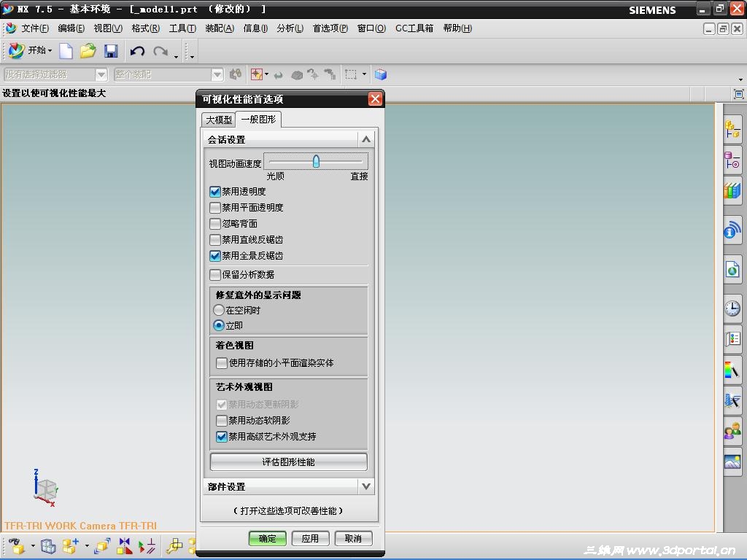Switch to the 大模型 tab
Screen dimensions: 747x560
click(219, 120)
